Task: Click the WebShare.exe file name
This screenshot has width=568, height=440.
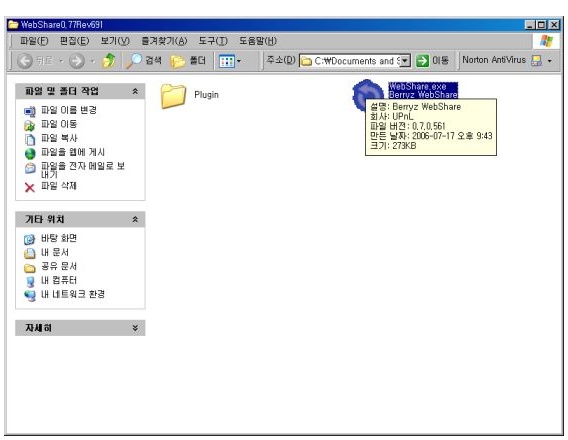Action: coord(417,87)
